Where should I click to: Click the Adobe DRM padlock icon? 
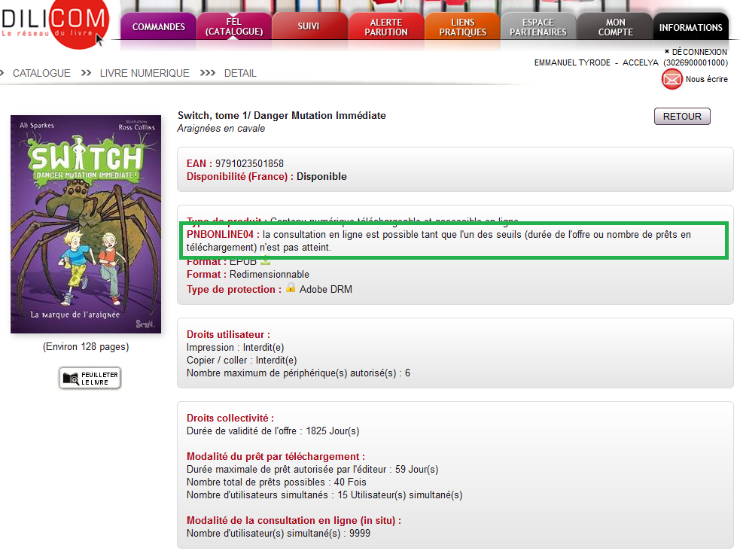[291, 289]
